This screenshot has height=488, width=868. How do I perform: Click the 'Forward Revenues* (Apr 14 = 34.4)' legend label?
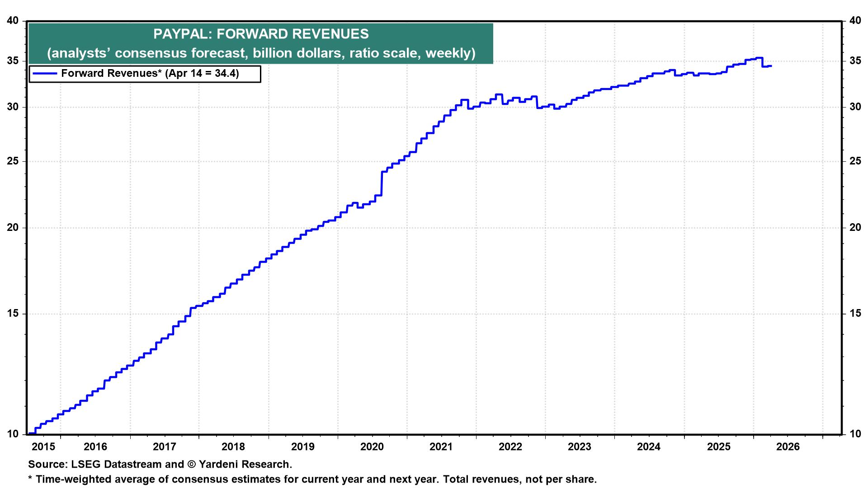(150, 74)
